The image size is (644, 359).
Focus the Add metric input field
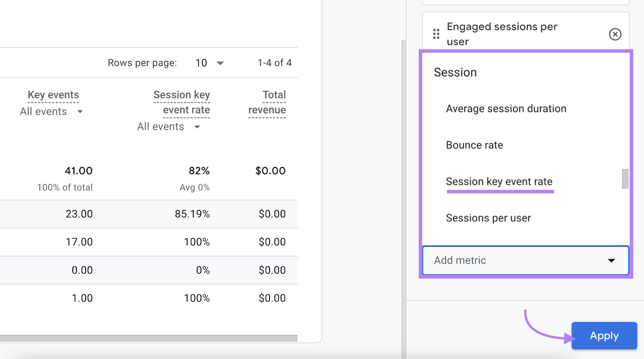(515, 261)
